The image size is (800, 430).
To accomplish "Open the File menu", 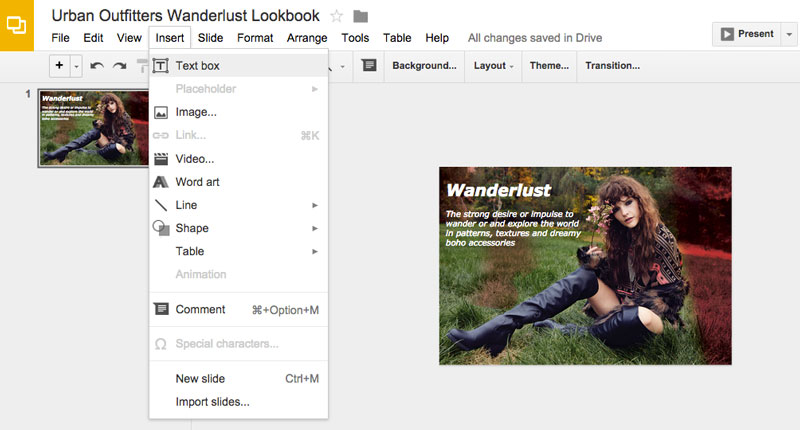I will 60,38.
